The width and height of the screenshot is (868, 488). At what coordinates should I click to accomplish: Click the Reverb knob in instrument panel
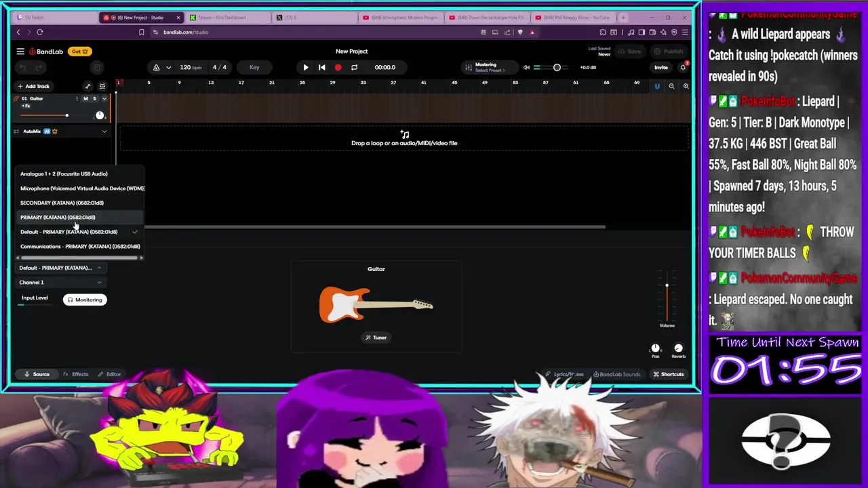678,348
